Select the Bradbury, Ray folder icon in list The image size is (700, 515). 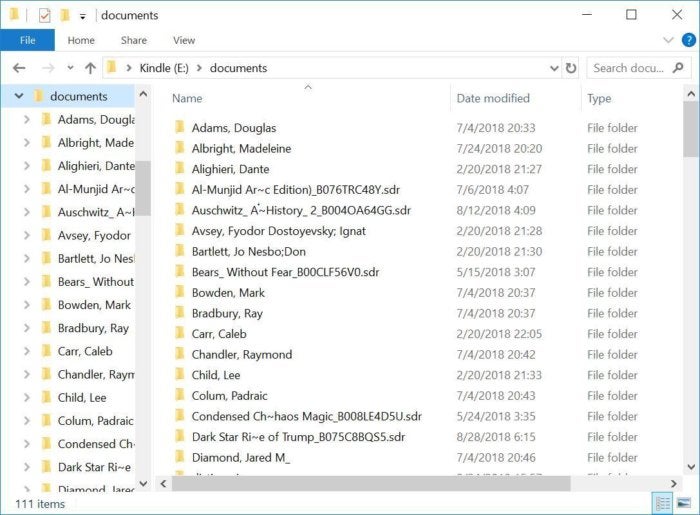coord(180,312)
